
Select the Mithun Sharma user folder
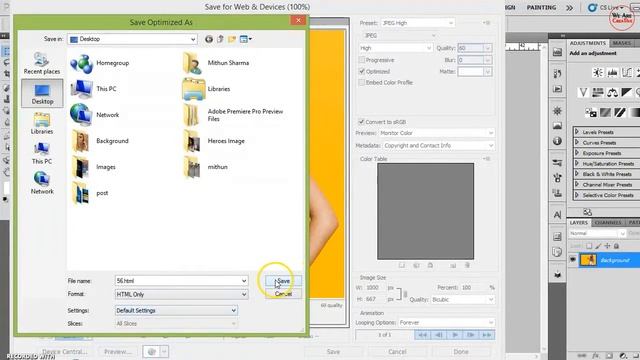pos(216,63)
